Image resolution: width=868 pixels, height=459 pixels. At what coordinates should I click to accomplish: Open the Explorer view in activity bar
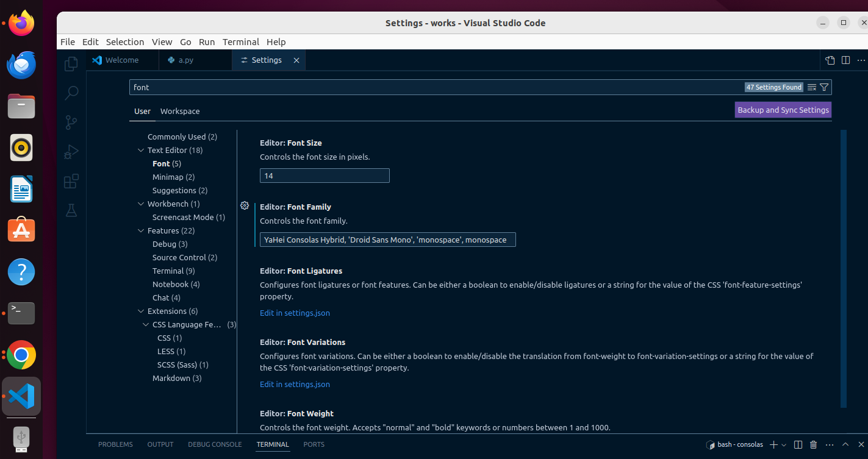[71, 63]
